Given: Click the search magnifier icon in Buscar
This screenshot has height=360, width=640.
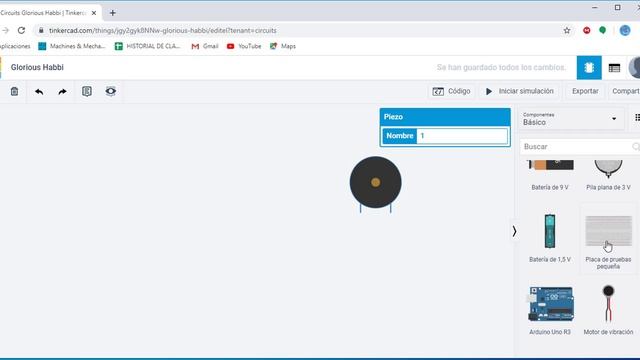Looking at the screenshot, I should tap(636, 147).
